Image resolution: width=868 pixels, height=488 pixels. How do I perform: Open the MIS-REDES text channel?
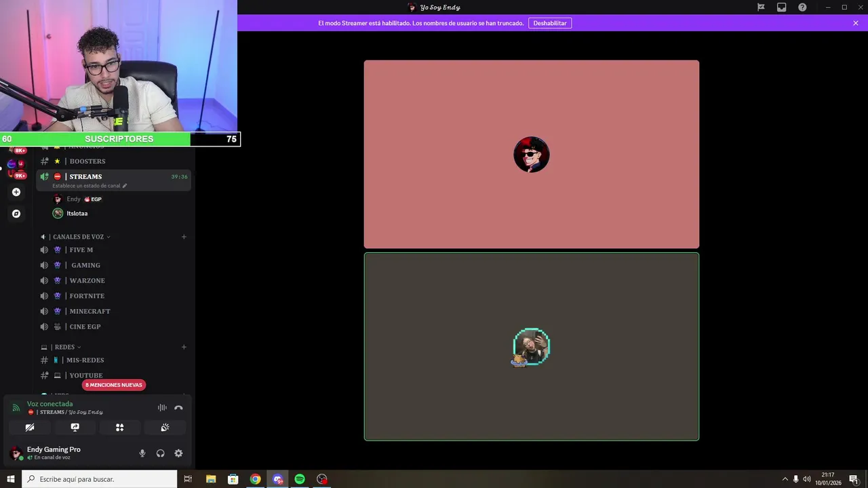pyautogui.click(x=113, y=360)
